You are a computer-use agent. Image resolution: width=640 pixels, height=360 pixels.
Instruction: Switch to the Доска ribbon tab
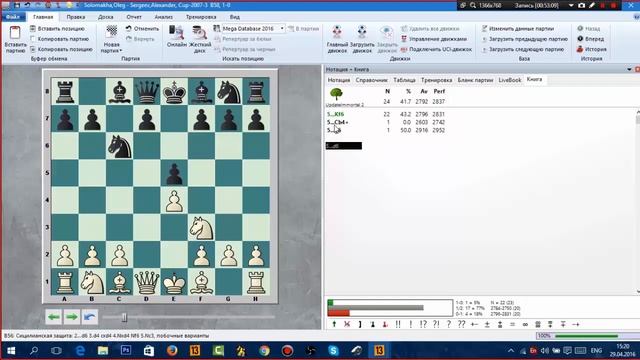coord(106,17)
